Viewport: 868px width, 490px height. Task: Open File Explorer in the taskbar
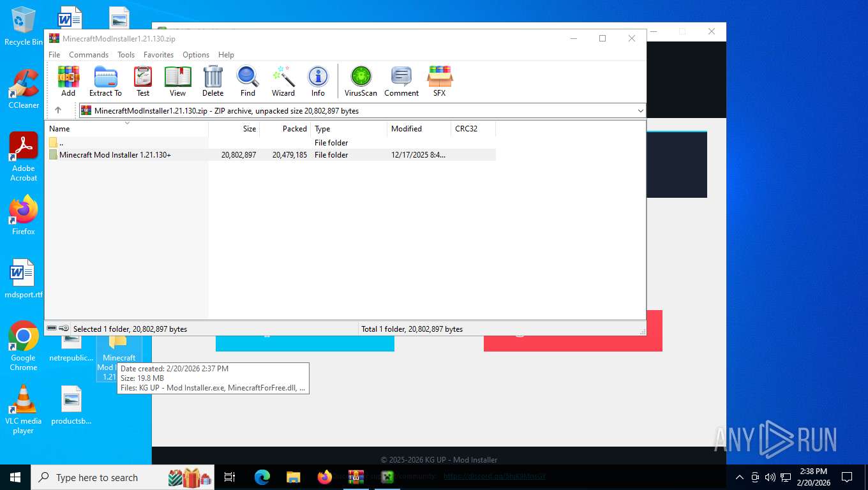tap(294, 477)
